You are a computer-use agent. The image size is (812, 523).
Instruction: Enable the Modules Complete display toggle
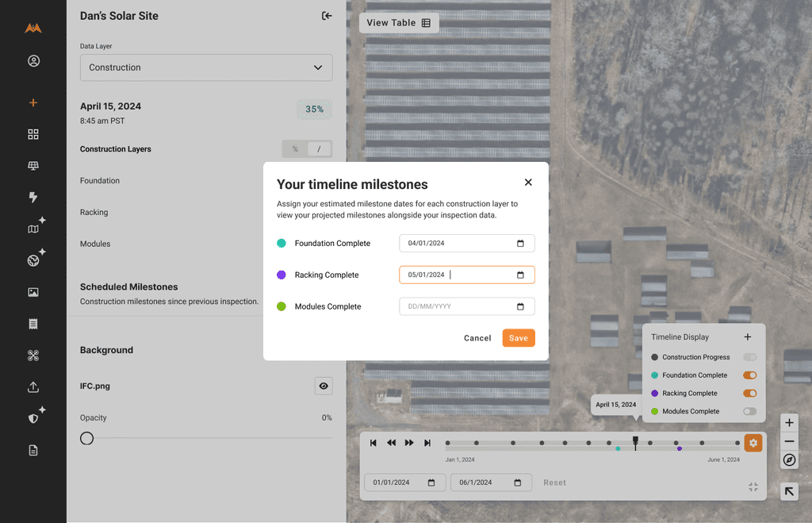[749, 411]
